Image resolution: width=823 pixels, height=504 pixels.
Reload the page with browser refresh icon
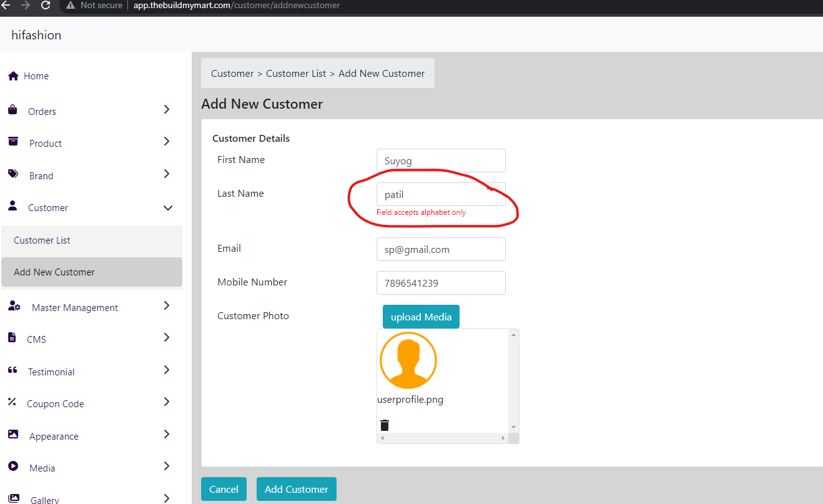tap(45, 5)
